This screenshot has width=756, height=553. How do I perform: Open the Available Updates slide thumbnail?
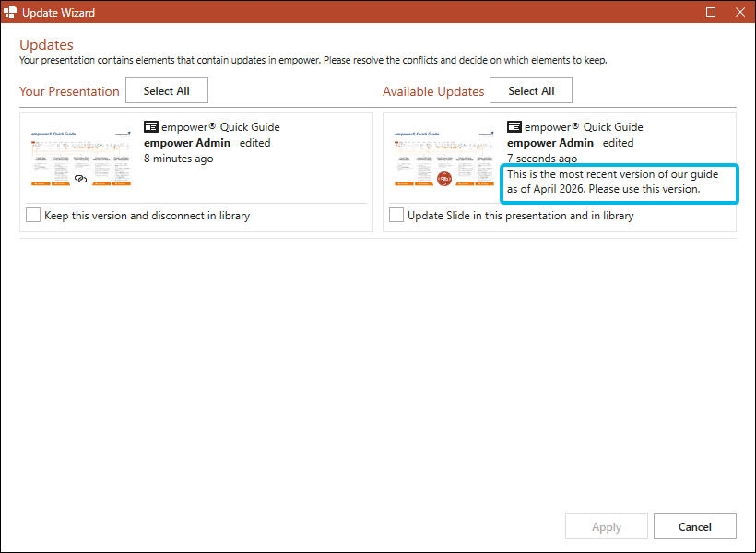point(444,159)
